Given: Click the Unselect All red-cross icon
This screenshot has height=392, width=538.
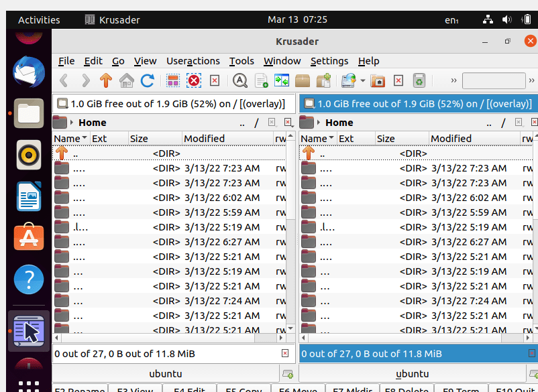Looking at the screenshot, I should point(194,81).
